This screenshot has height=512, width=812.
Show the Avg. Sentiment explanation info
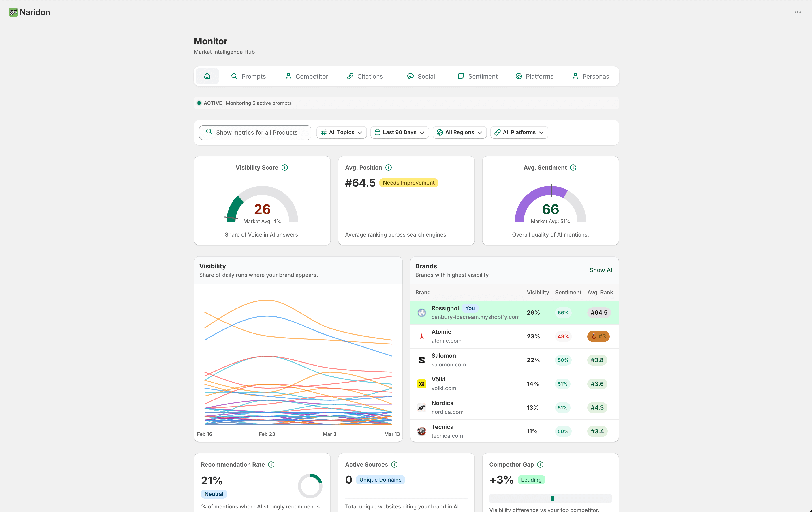coord(574,167)
